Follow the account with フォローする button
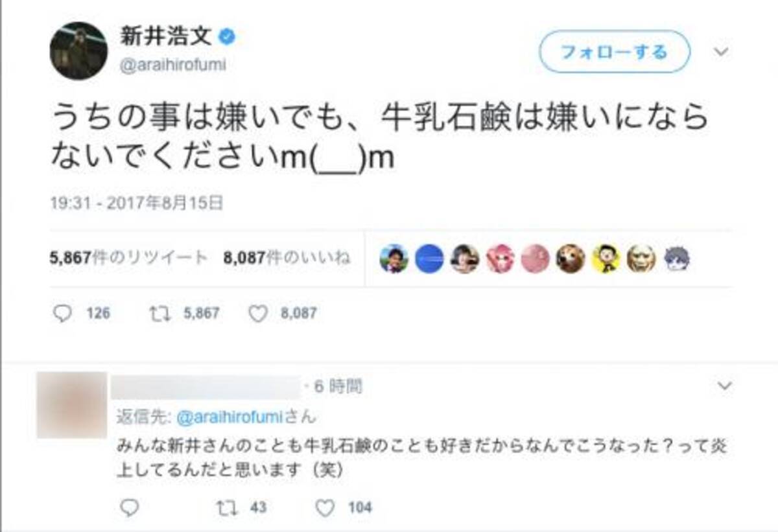Viewport: 778px width, 532px height. pos(614,51)
